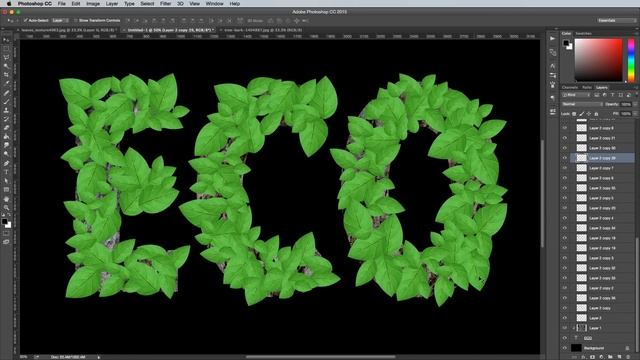This screenshot has height=360, width=640.
Task: Open the Normal blend mode dropdown
Action: point(582,104)
